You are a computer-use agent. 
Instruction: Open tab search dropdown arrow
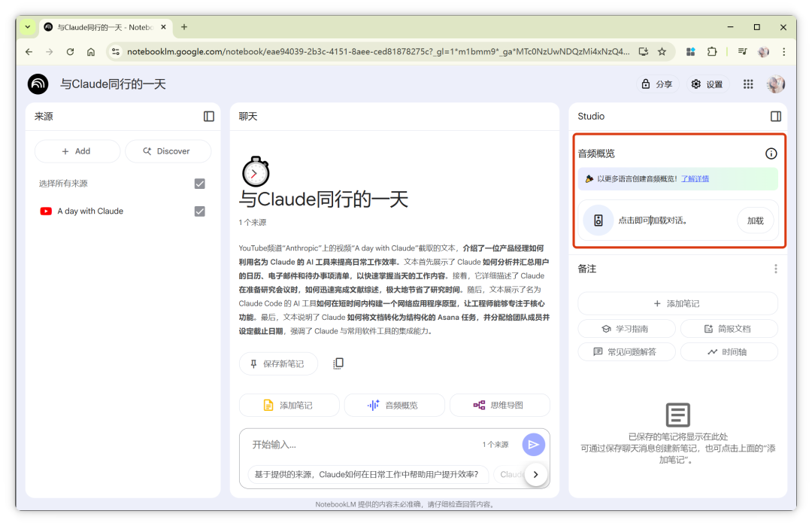[28, 27]
